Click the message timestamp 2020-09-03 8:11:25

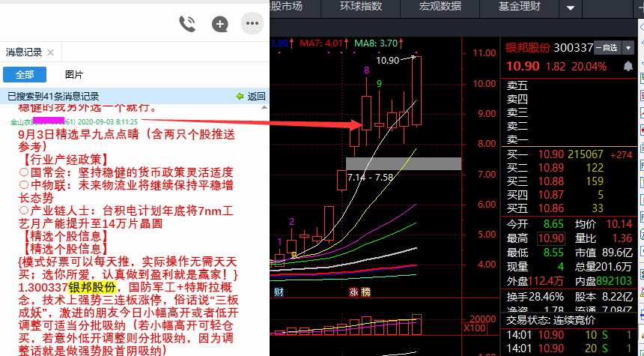coord(108,122)
